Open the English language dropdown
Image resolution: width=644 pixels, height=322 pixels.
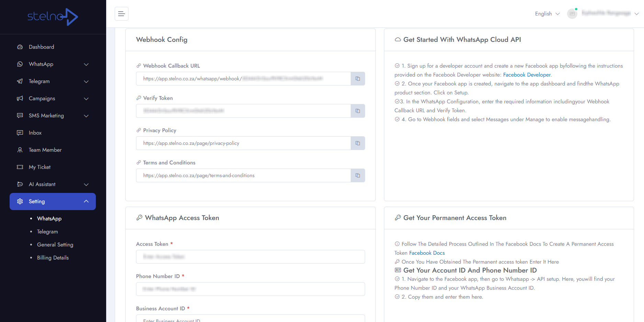(547, 14)
